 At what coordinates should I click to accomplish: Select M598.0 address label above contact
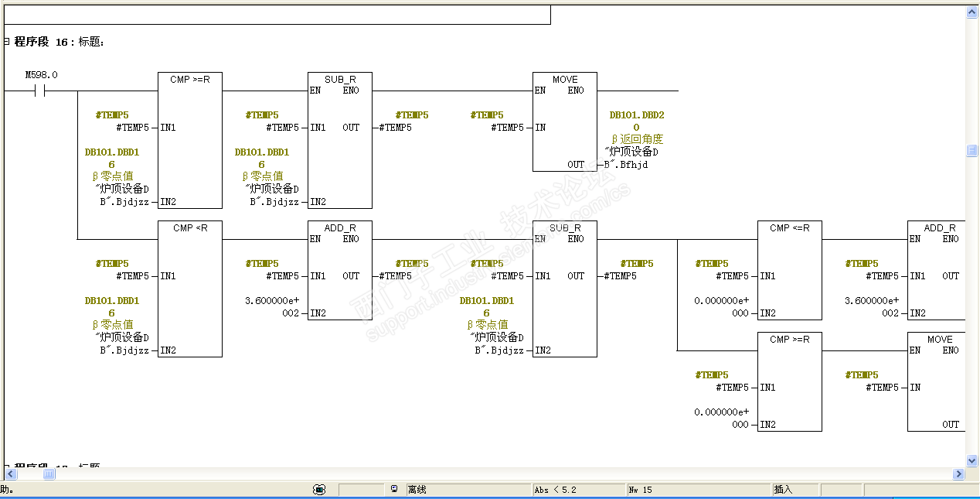tap(42, 75)
